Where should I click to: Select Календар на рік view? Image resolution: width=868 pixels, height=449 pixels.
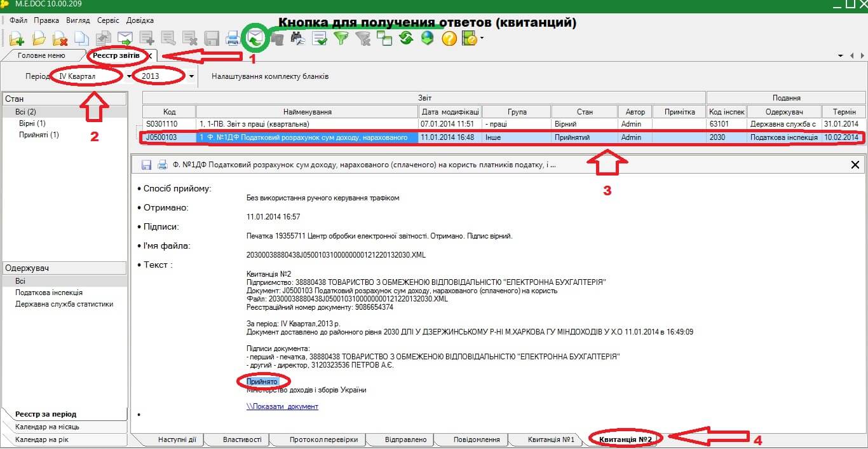(x=42, y=439)
